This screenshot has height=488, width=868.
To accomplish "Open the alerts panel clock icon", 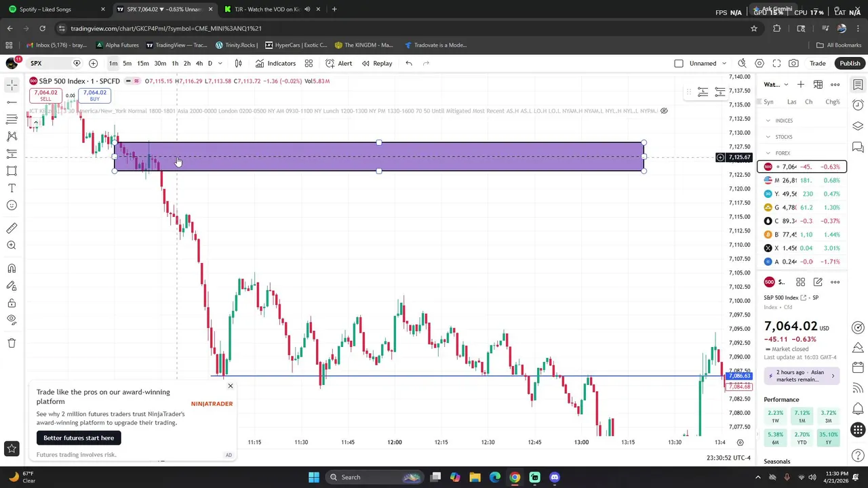I will (858, 105).
